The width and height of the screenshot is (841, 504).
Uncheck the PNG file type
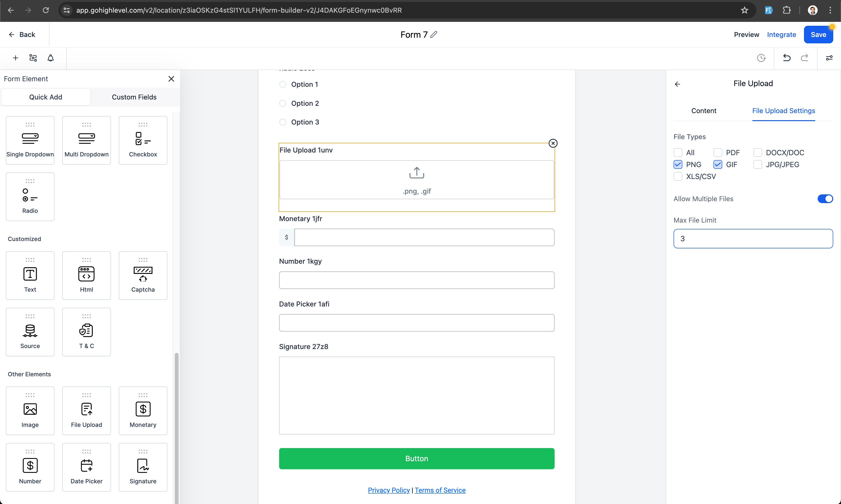678,165
